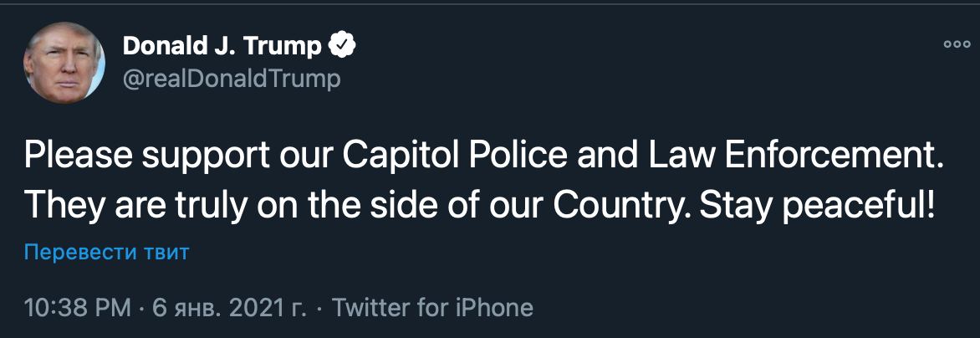
Task: Click the blue verified checkmark badge
Action: click(342, 47)
